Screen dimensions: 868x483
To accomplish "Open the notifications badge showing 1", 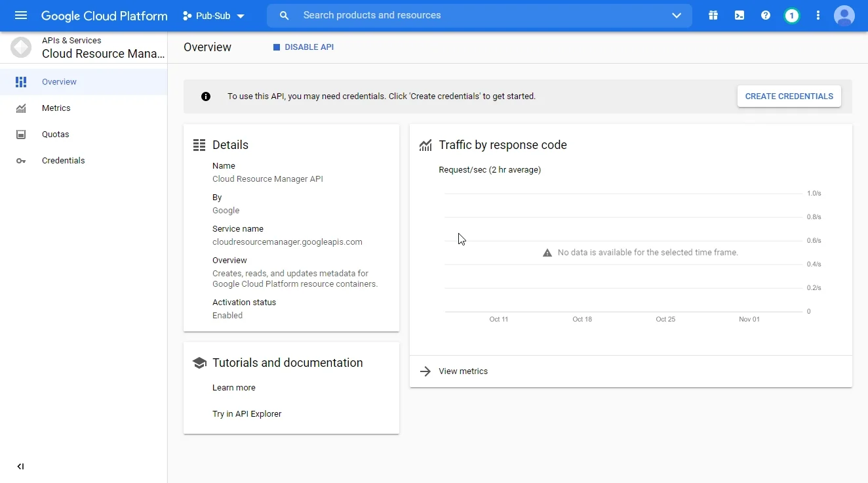I will (792, 15).
